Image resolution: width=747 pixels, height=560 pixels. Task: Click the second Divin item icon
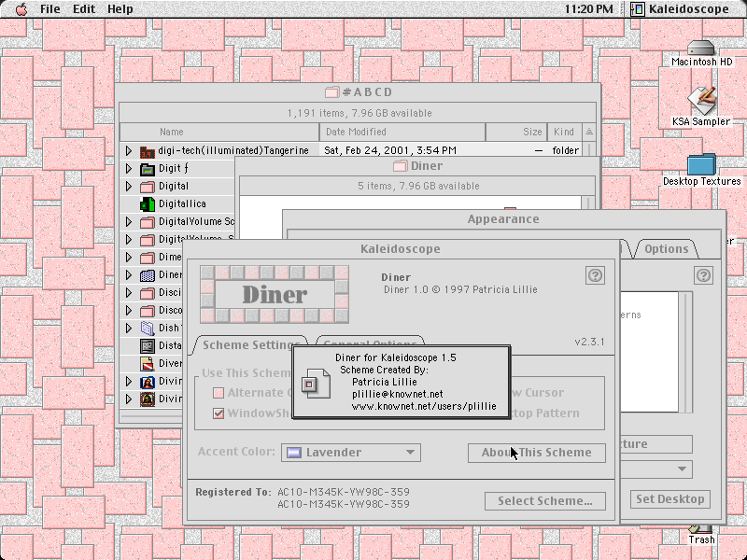(x=148, y=399)
